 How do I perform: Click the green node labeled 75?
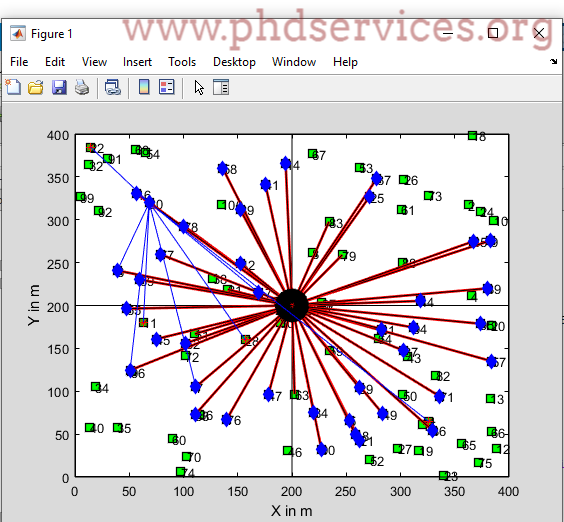point(478,462)
